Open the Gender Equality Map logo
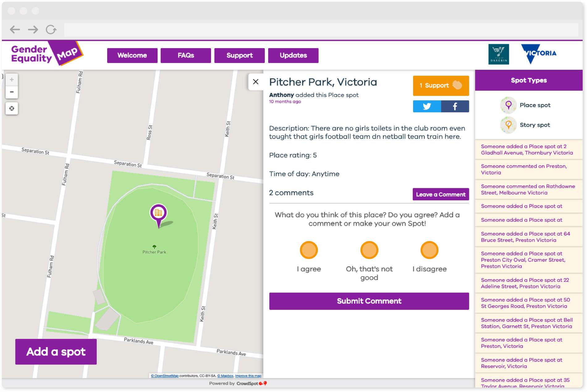This screenshot has height=392, width=587. coord(43,54)
